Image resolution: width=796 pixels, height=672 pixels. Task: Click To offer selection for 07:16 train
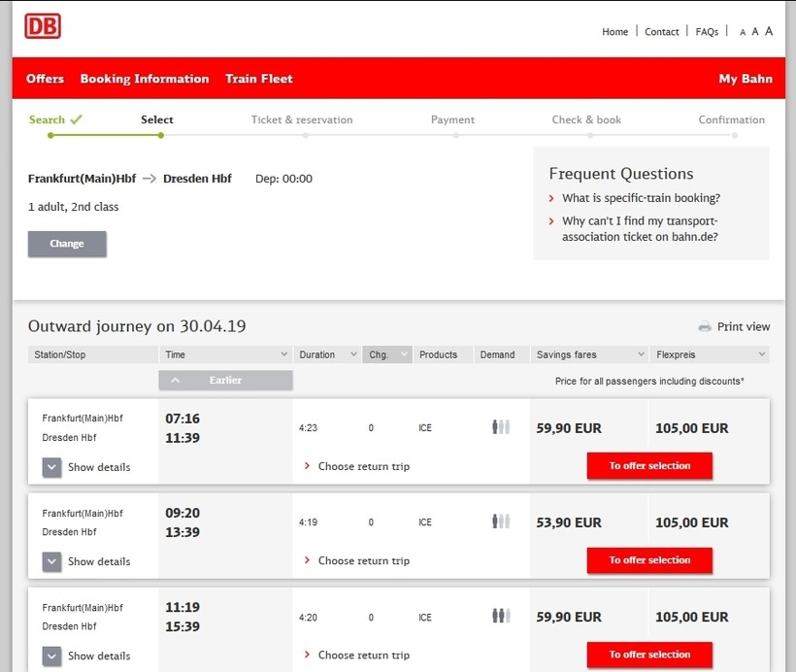tap(649, 466)
